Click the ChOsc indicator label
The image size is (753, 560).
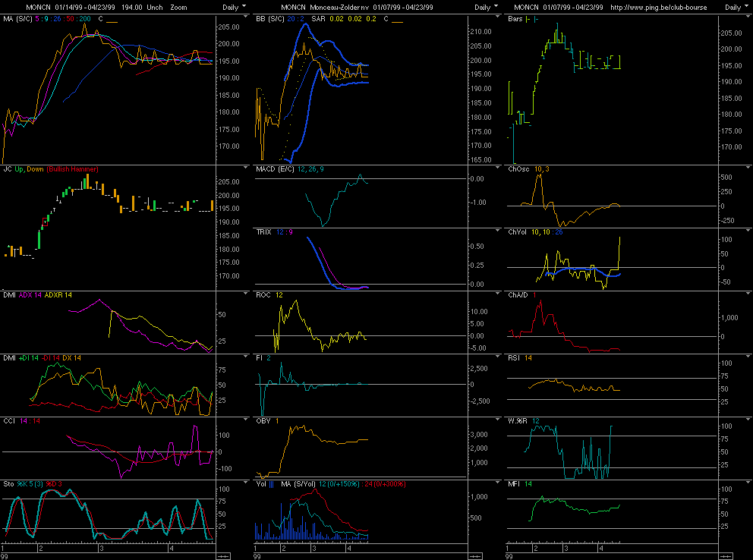point(518,169)
